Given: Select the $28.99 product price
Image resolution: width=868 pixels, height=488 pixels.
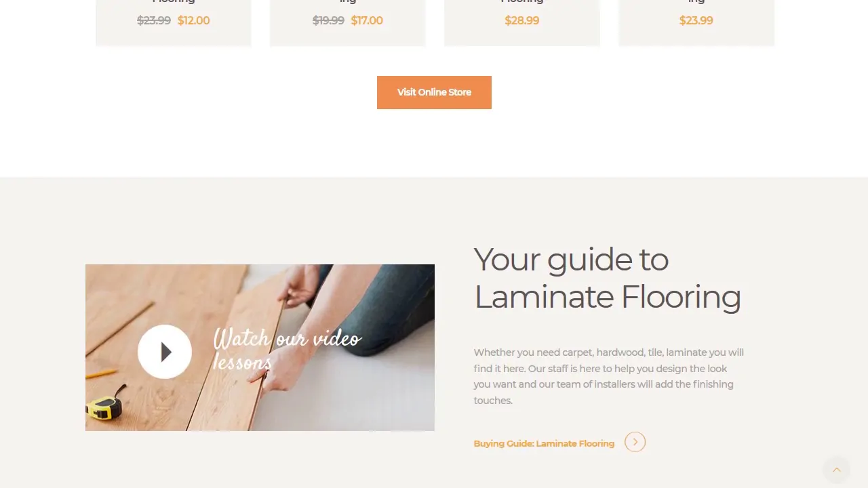Looking at the screenshot, I should click(522, 20).
